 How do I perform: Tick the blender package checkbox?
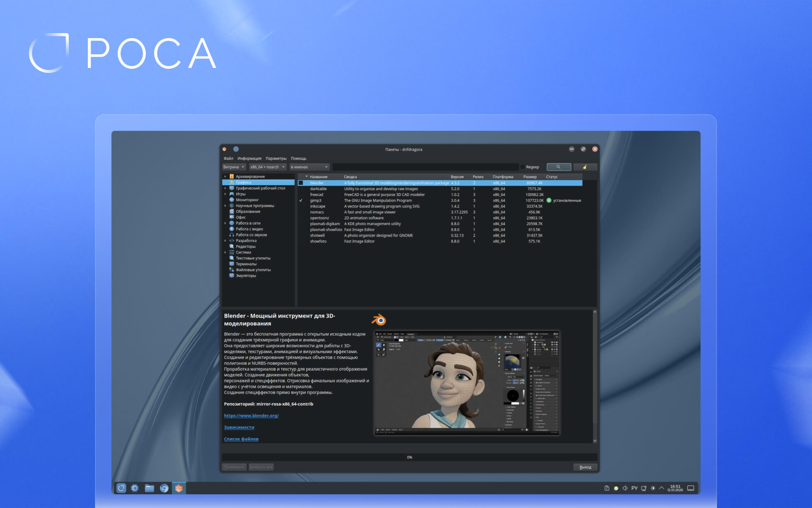pos(301,183)
